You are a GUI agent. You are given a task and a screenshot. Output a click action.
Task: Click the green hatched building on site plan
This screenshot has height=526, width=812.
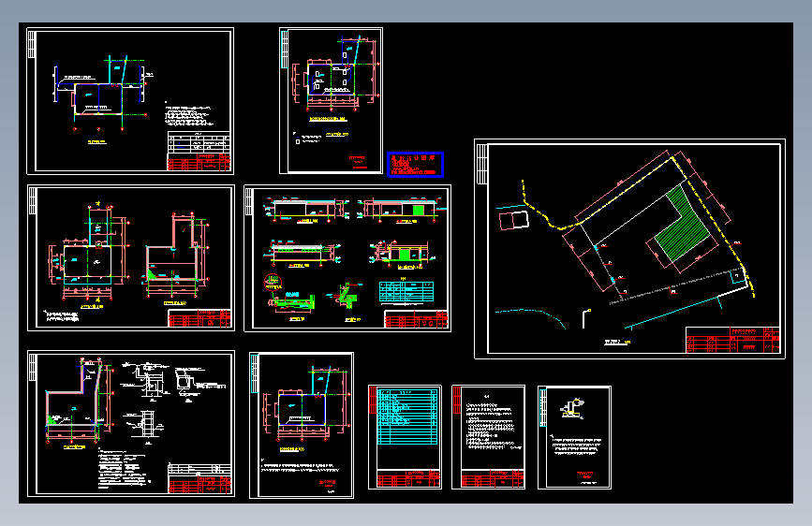(x=682, y=223)
